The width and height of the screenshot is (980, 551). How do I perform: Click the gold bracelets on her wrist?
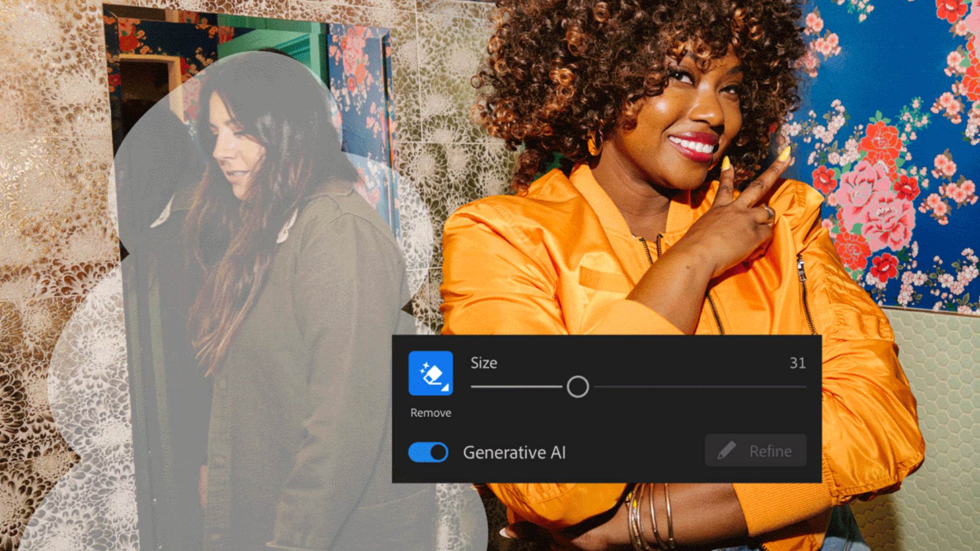(x=652, y=514)
